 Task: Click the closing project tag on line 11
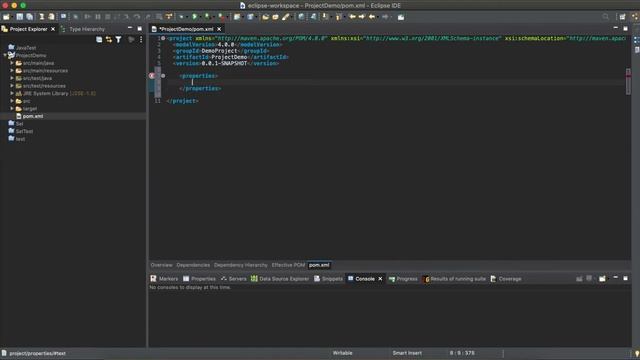(182, 101)
